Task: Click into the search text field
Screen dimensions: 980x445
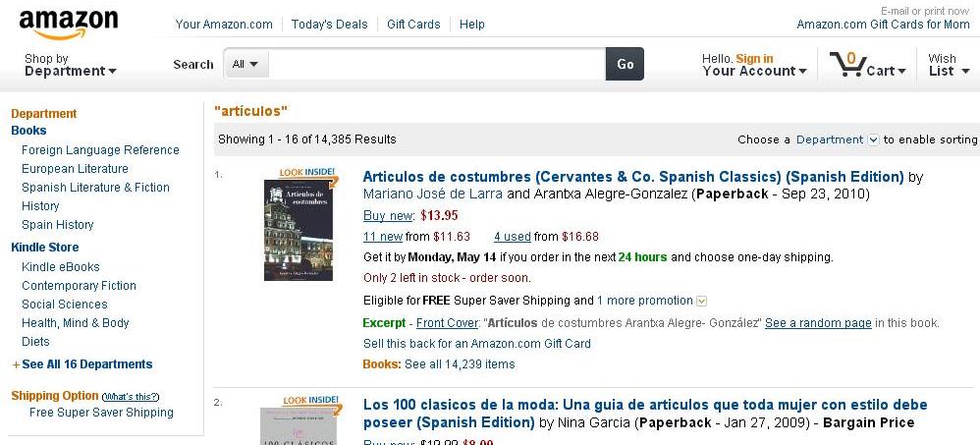Action: [437, 64]
